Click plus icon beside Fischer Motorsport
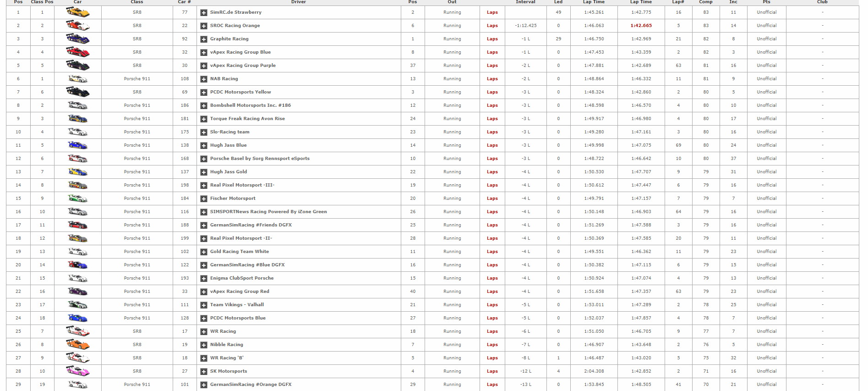 [204, 199]
